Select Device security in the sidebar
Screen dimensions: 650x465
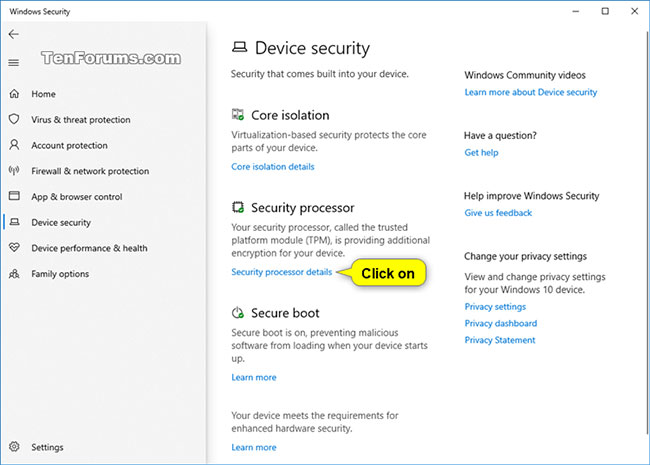click(61, 223)
